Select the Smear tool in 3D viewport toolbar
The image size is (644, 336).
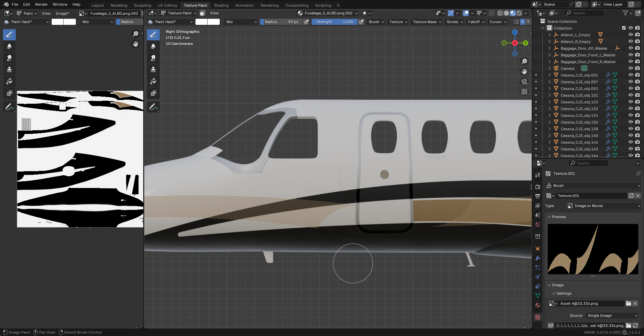pyautogui.click(x=153, y=58)
